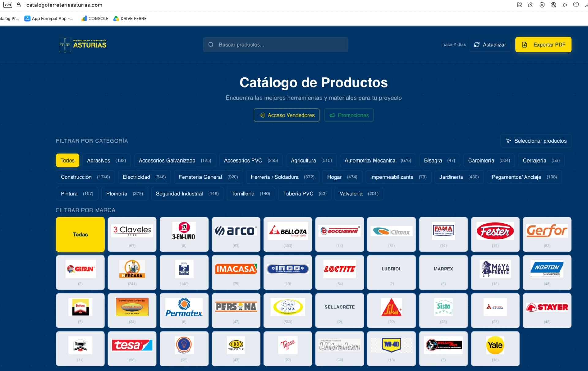The height and width of the screenshot is (371, 588).
Task: Filter by WD-40 brand logo
Action: (x=391, y=349)
